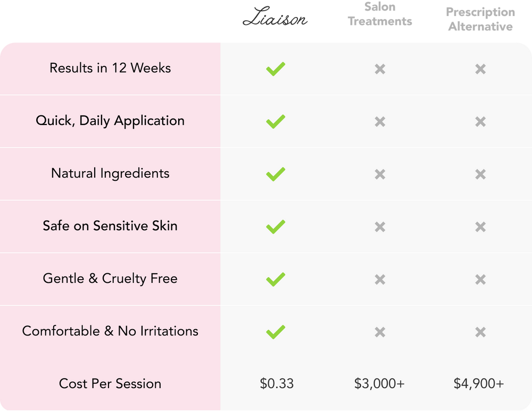Click green checkmark for Gentle & Cruelty Free
The width and height of the screenshot is (532, 411).
pyautogui.click(x=276, y=279)
